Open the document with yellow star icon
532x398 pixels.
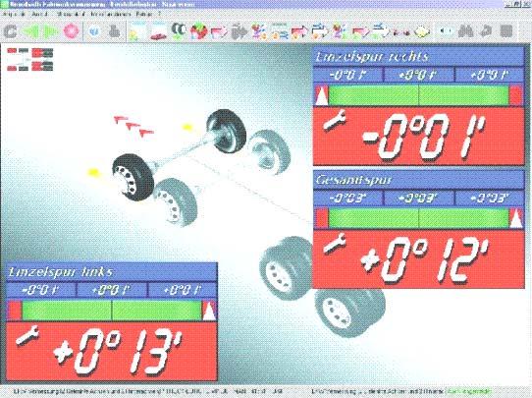137,31
